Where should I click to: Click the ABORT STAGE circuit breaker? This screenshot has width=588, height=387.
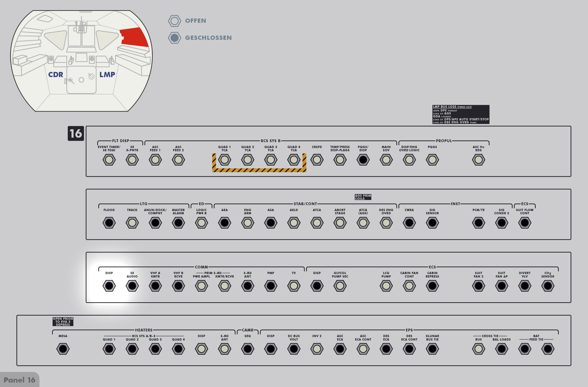pos(340,223)
